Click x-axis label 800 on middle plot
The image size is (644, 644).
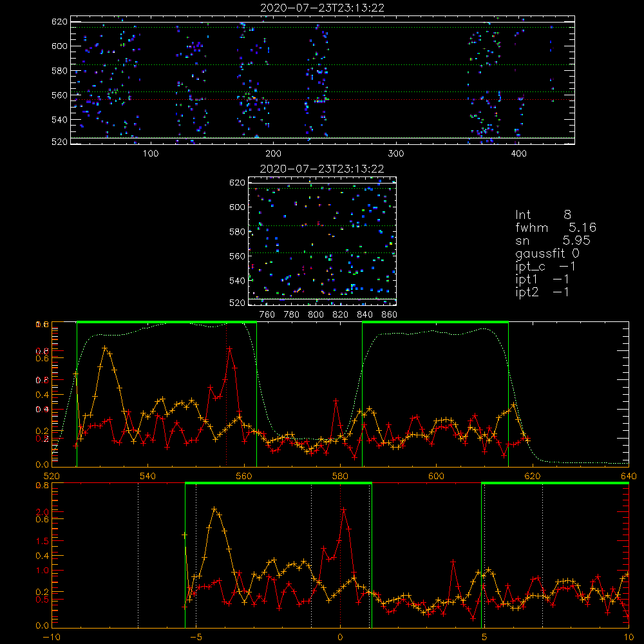(316, 315)
